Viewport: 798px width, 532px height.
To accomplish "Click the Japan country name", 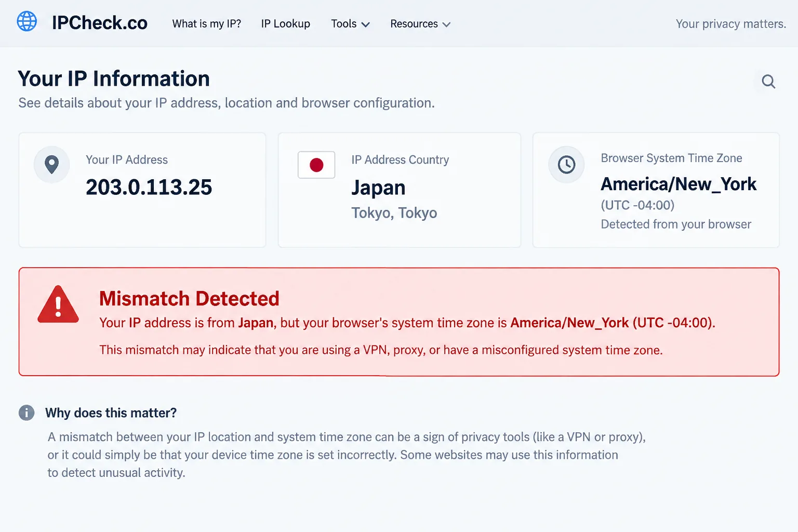I will [x=378, y=188].
